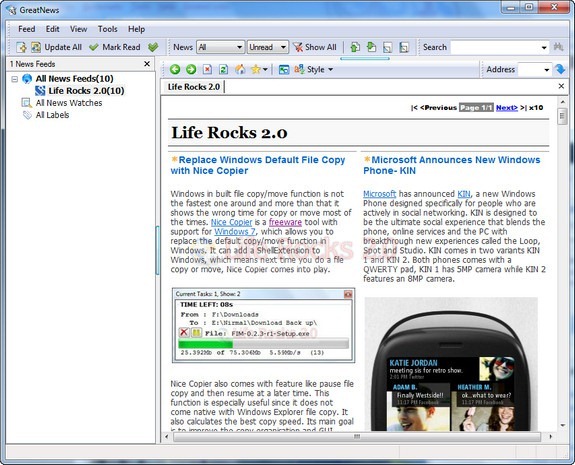Select All Labels in the sidebar
The width and height of the screenshot is (575, 465).
click(x=52, y=115)
